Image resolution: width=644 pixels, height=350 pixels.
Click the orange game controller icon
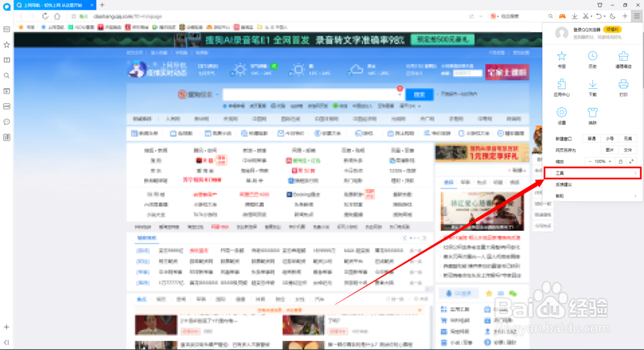click(x=562, y=16)
